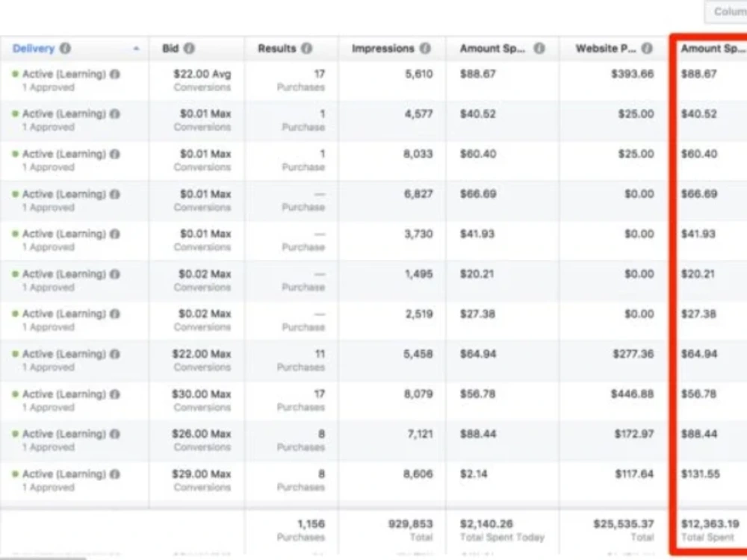The height and width of the screenshot is (560, 747).
Task: Click the $277.36 website purchase value
Action: pos(633,354)
